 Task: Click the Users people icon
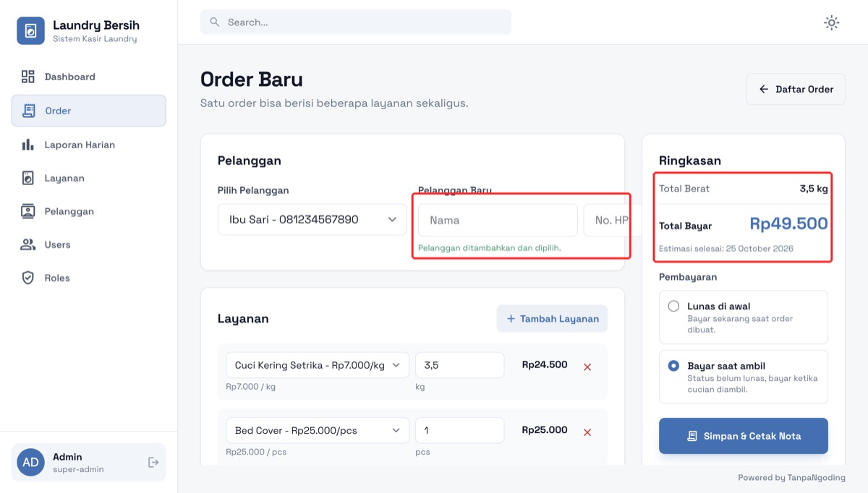[x=28, y=244]
